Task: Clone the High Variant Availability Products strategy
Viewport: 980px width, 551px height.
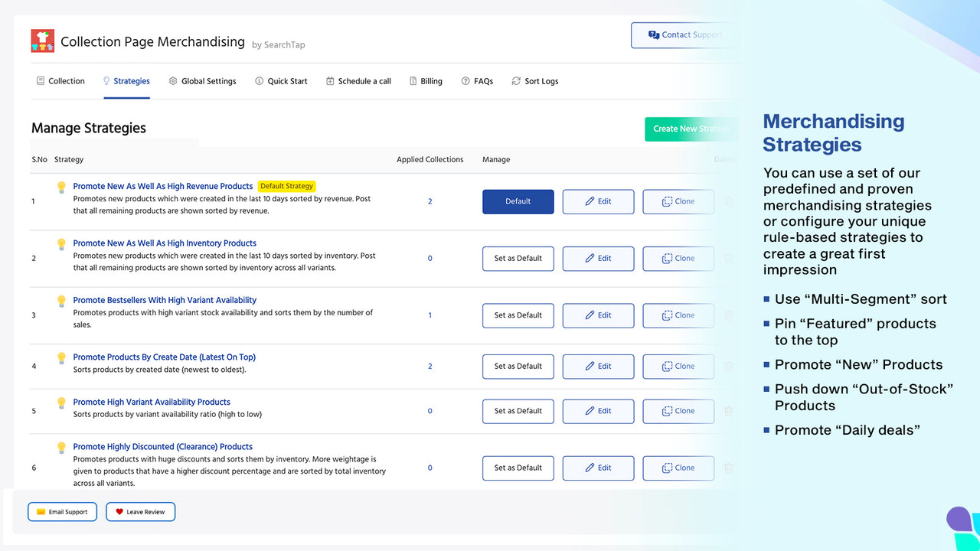Action: (678, 411)
